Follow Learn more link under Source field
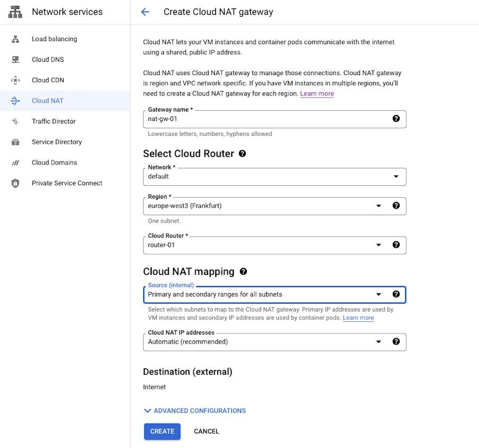479x448 pixels. tap(358, 317)
